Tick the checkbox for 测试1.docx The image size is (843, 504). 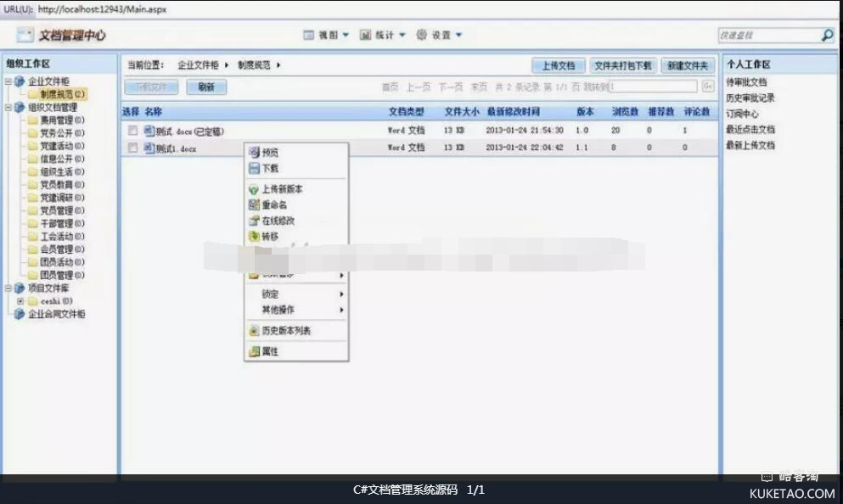click(x=132, y=148)
